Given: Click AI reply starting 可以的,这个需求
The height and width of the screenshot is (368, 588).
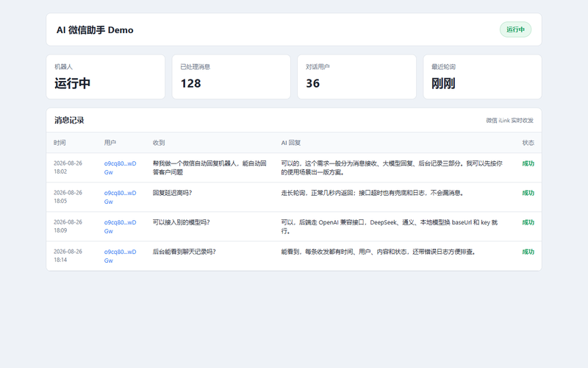Looking at the screenshot, I should (392, 168).
